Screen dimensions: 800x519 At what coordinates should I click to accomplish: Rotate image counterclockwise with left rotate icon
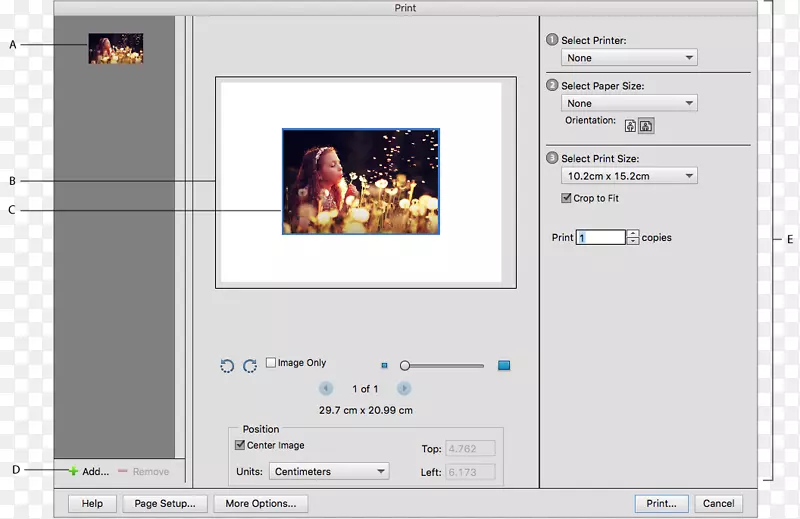point(227,365)
